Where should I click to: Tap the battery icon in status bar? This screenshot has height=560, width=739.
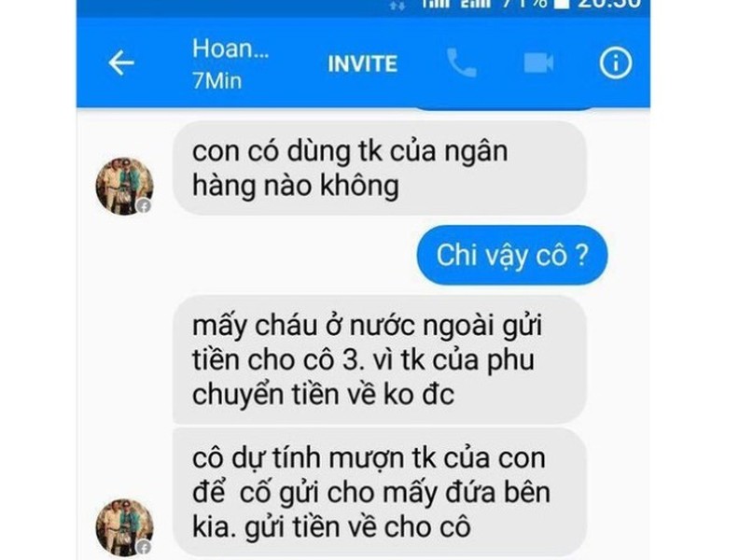pos(562,4)
